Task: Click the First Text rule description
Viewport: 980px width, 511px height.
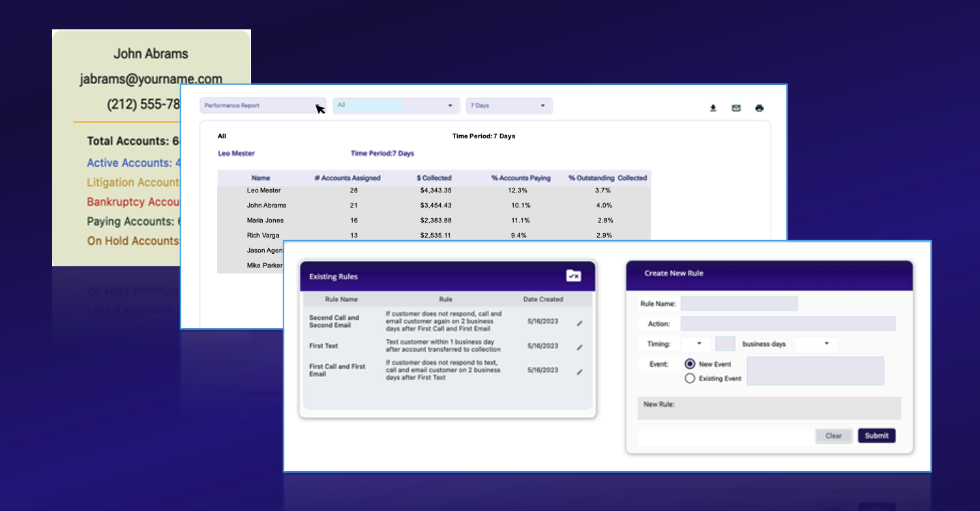Action: (x=443, y=346)
